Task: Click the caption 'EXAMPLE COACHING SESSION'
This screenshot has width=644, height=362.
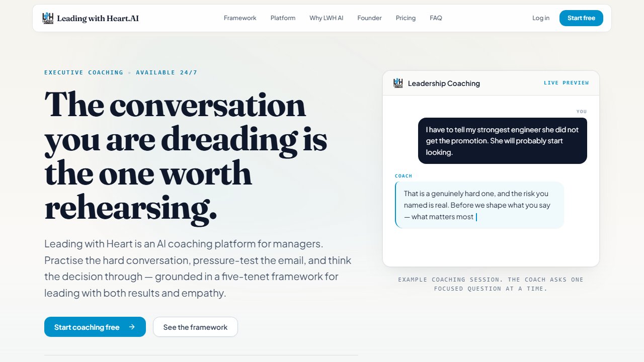Action: (491, 284)
